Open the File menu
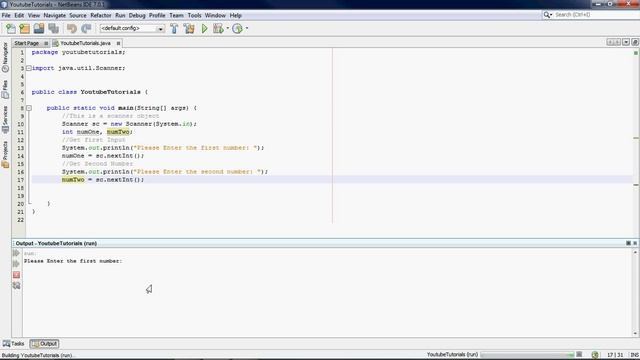Screen dimensions: 640x360 pyautogui.click(x=6, y=16)
